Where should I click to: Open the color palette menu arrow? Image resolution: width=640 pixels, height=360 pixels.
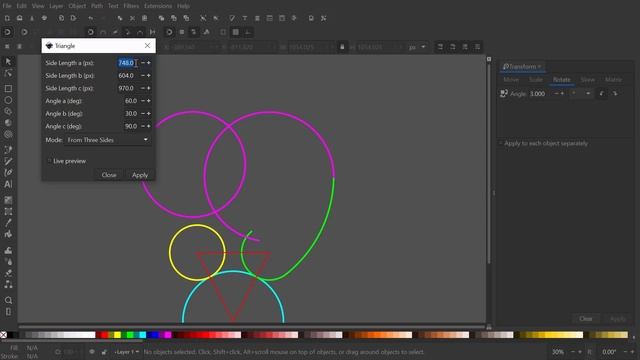pos(634,336)
